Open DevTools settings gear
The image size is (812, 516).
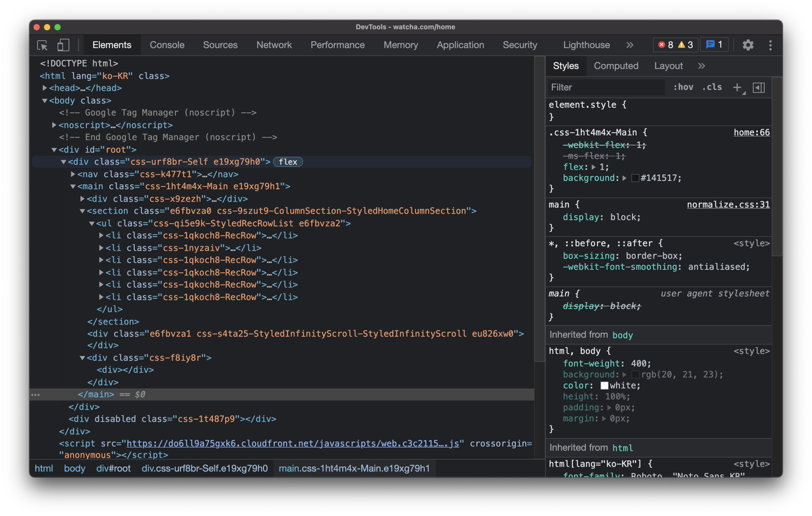tap(748, 45)
